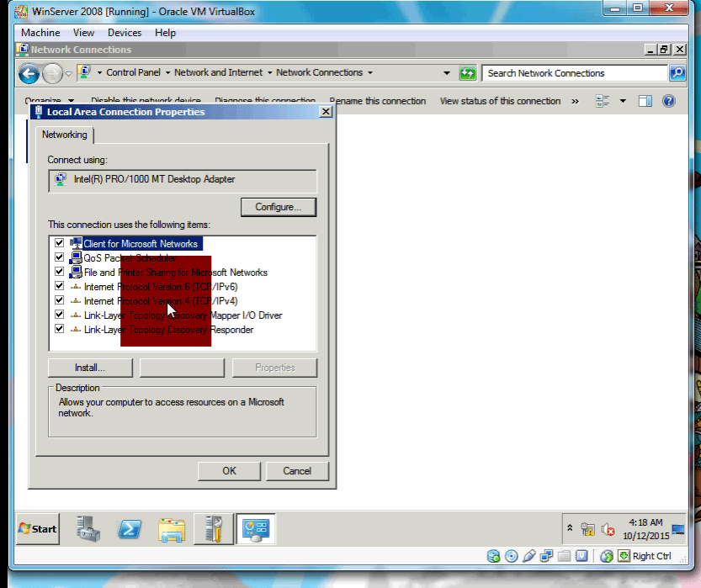Click the search magnifier icon
701x588 pixels.
tap(677, 73)
